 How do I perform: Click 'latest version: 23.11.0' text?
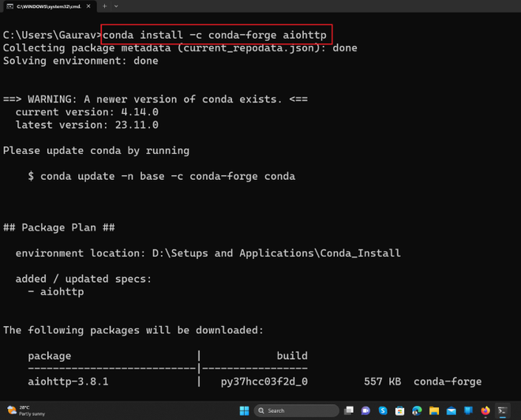tap(87, 125)
